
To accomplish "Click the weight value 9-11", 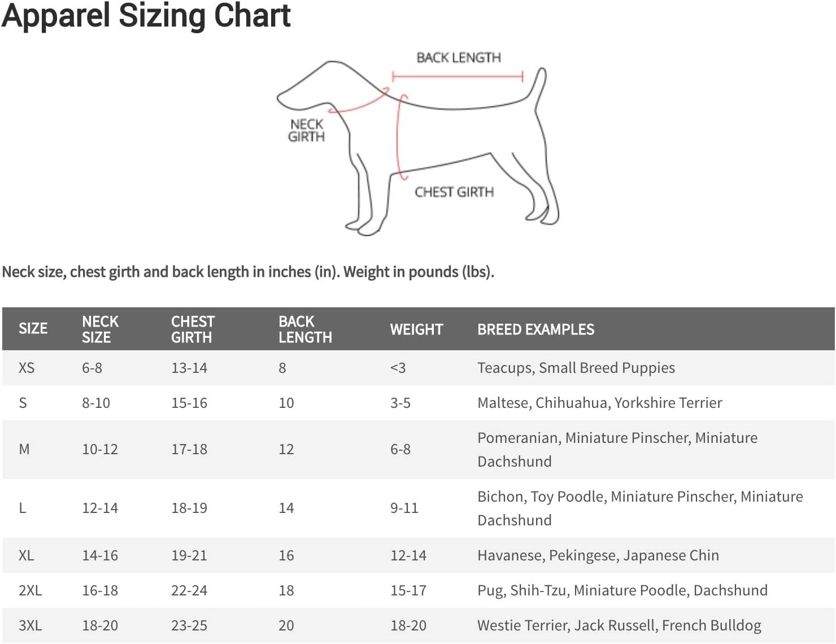I will tap(404, 508).
